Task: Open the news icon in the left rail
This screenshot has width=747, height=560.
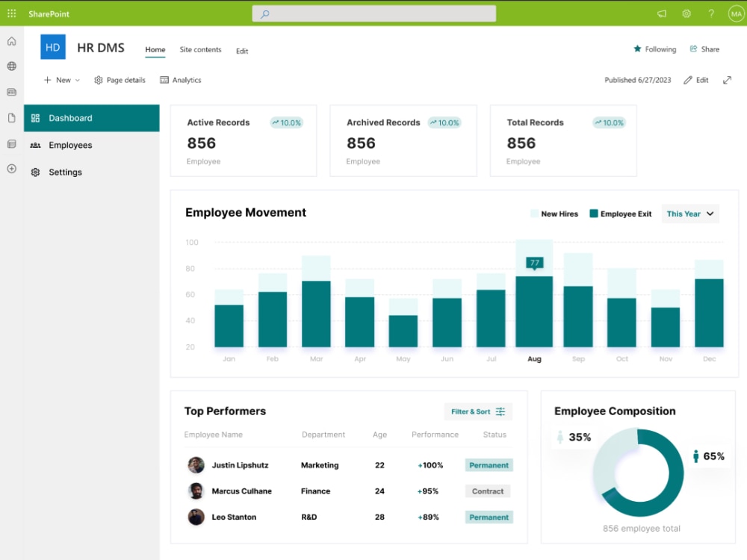Action: (12, 92)
